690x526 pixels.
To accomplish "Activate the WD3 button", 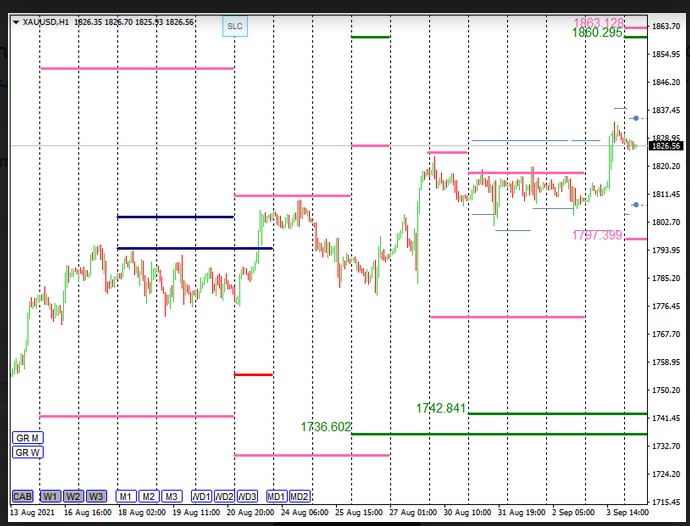I will click(247, 497).
